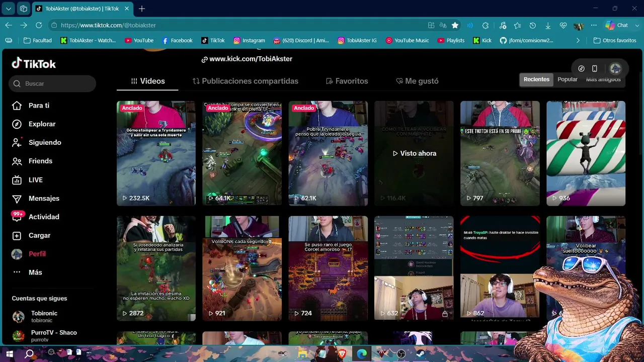The image size is (644, 362).
Task: Open the TikTok logo home link
Action: [x=34, y=64]
